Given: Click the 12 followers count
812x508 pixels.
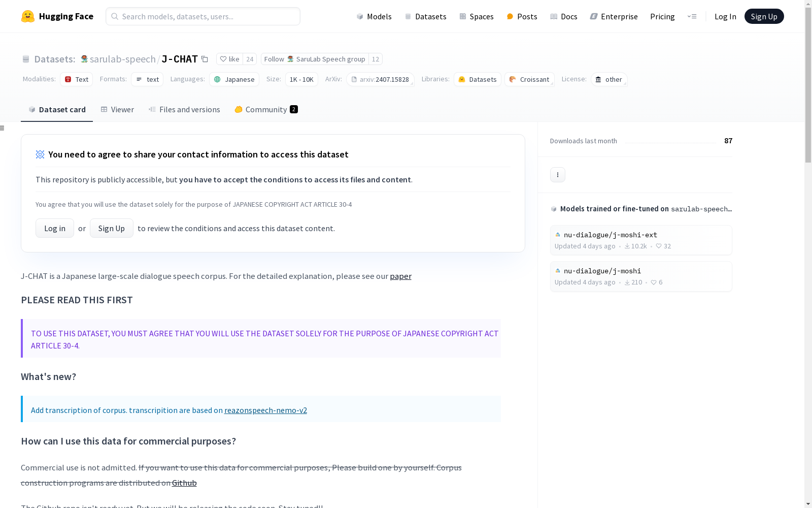Looking at the screenshot, I should [376, 59].
